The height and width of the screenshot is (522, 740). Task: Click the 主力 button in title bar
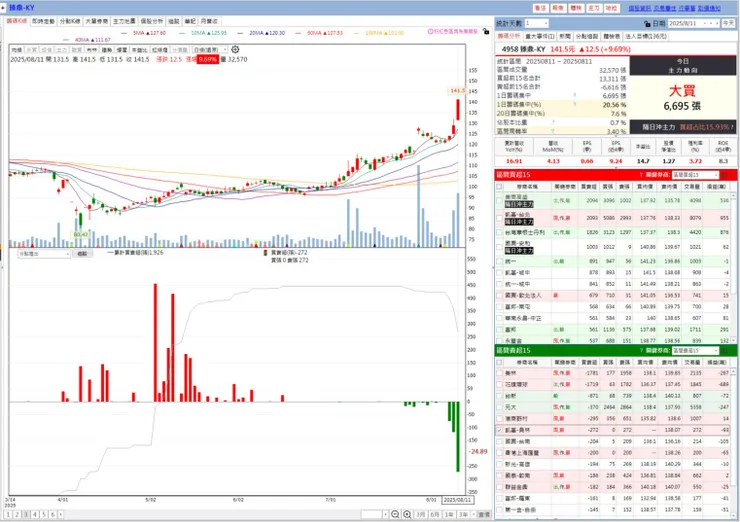(594, 8)
